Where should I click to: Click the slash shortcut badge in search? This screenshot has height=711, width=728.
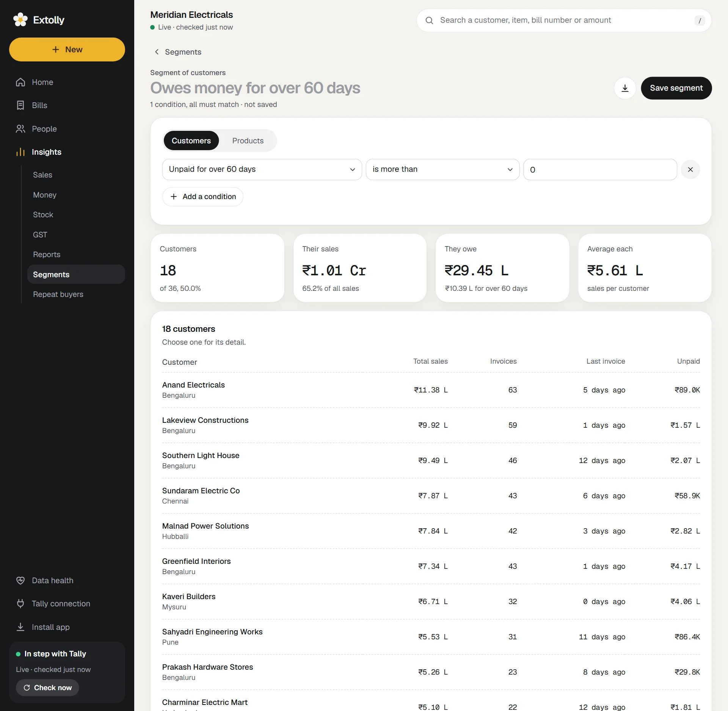point(700,20)
